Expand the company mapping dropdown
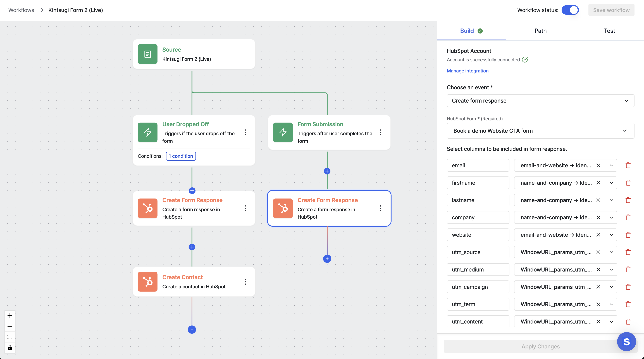 pyautogui.click(x=611, y=217)
